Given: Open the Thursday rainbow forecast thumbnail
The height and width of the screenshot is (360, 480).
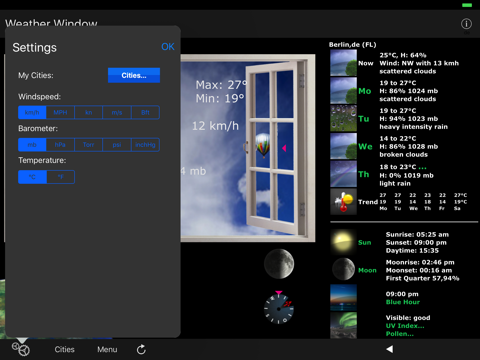Looking at the screenshot, I should tap(343, 174).
